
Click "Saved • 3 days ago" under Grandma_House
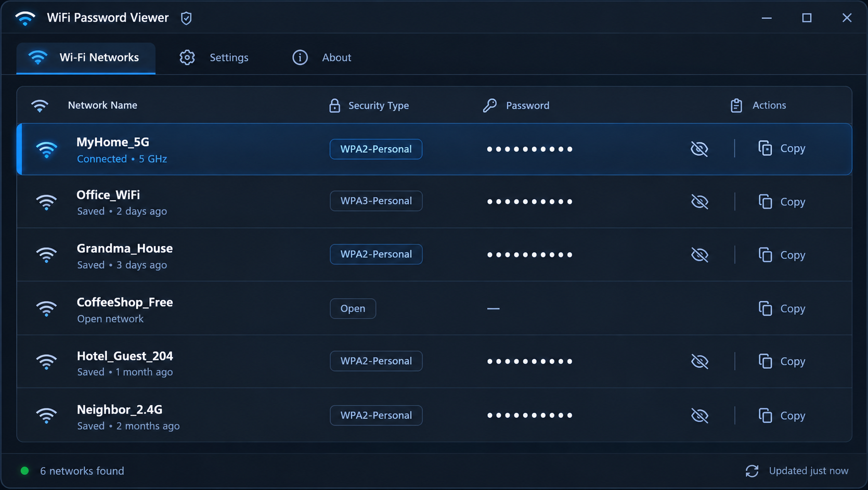122,265
